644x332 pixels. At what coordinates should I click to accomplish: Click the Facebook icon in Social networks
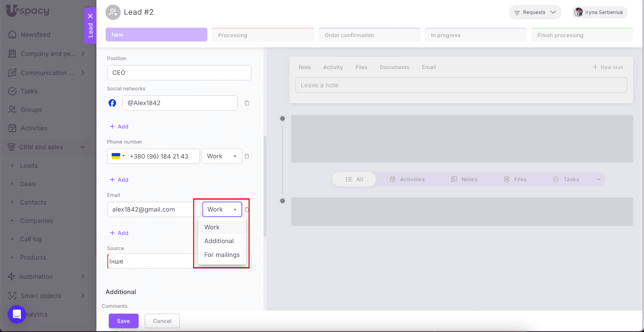click(112, 103)
